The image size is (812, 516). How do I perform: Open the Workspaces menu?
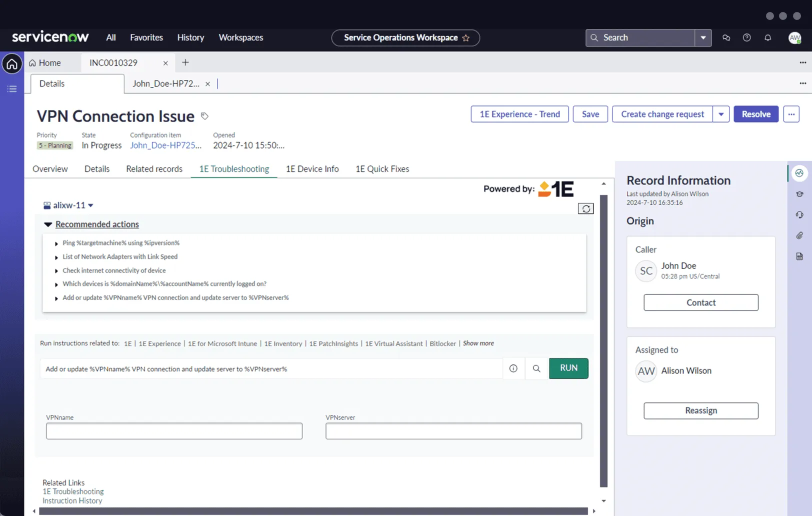click(x=240, y=37)
